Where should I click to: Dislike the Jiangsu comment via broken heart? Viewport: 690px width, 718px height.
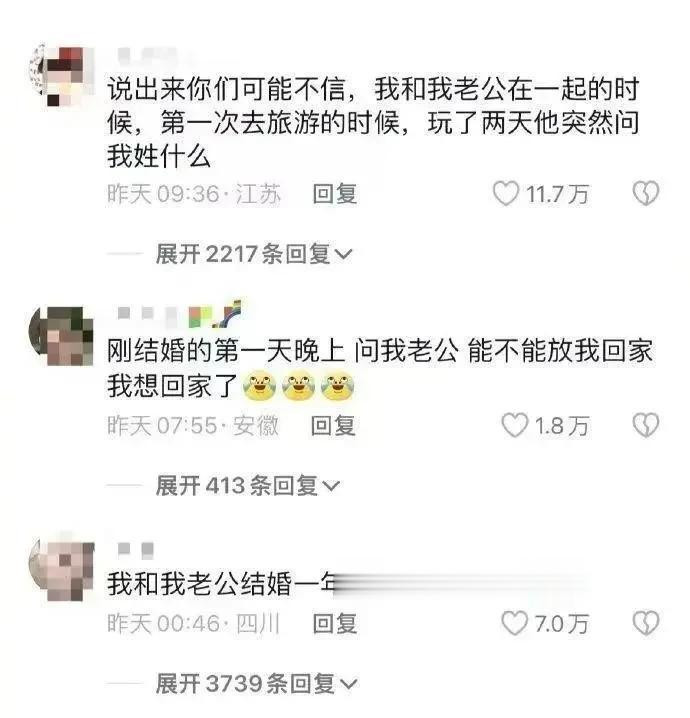646,193
